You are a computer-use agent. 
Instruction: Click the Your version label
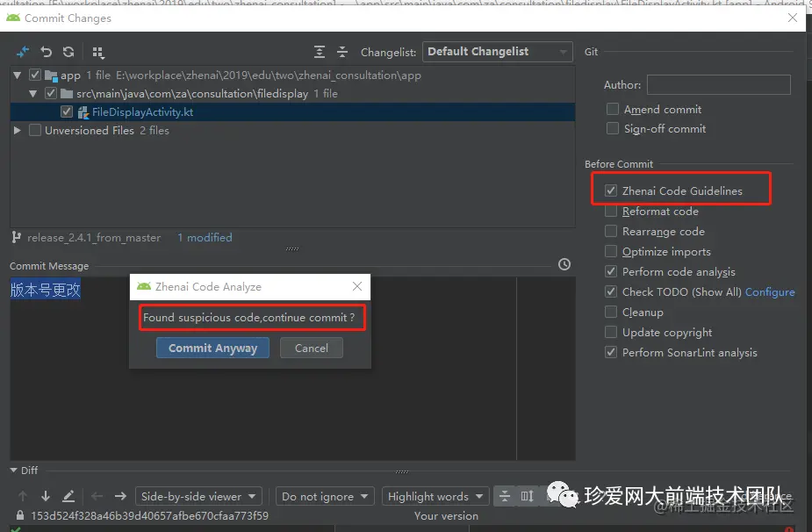447,516
